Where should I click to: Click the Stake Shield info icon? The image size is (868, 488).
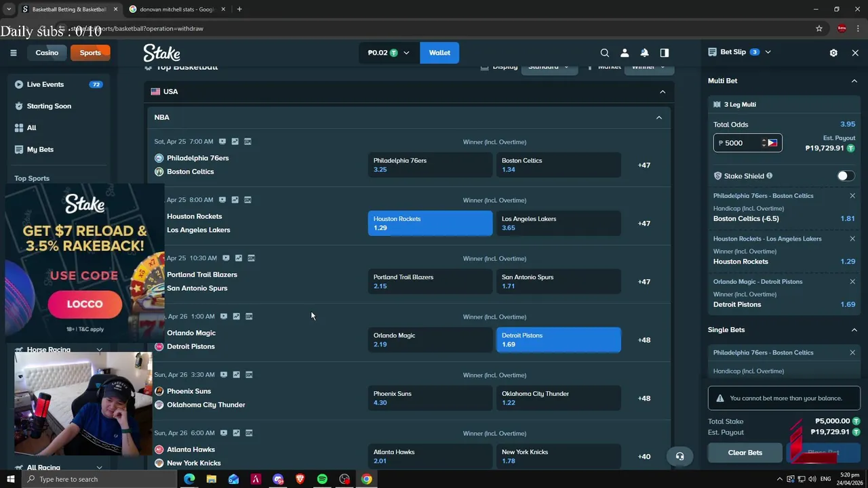pos(769,176)
